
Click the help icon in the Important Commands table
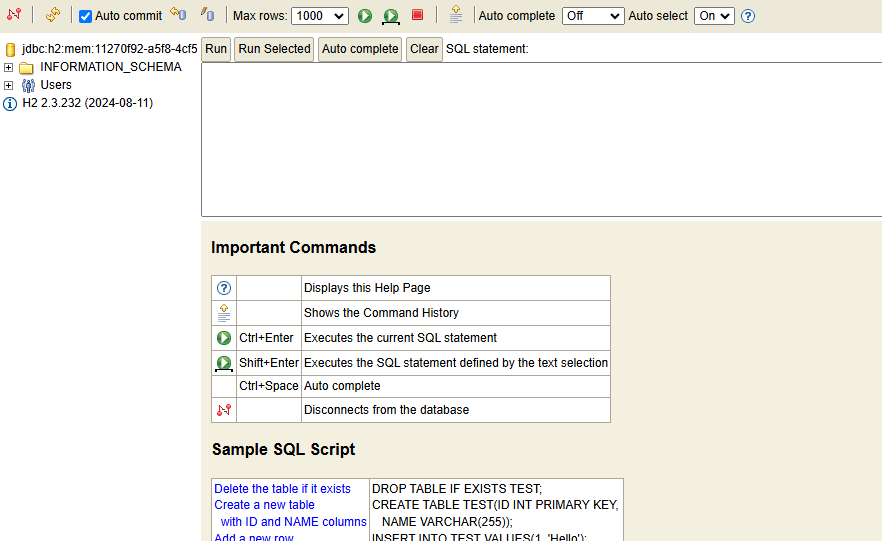tap(224, 288)
